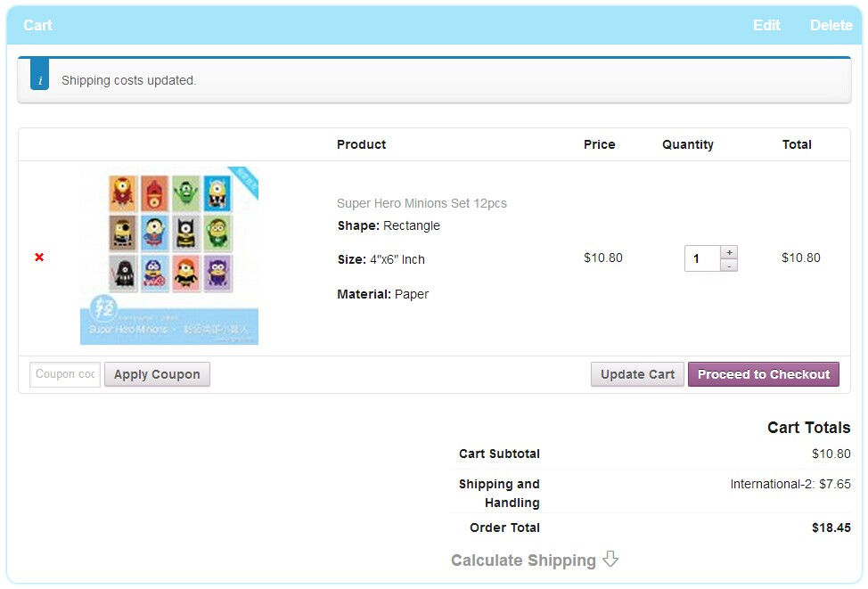868x589 pixels.
Task: Click the quantity input box
Action: (702, 258)
